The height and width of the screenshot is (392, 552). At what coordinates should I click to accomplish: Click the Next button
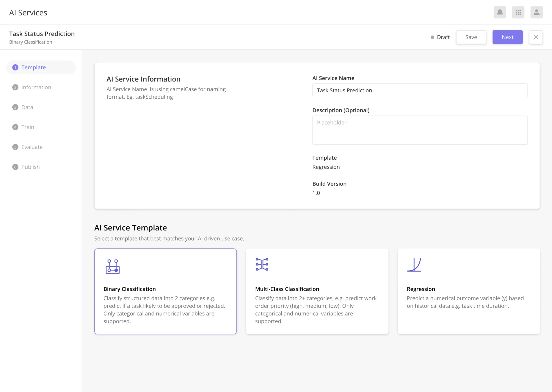[507, 37]
